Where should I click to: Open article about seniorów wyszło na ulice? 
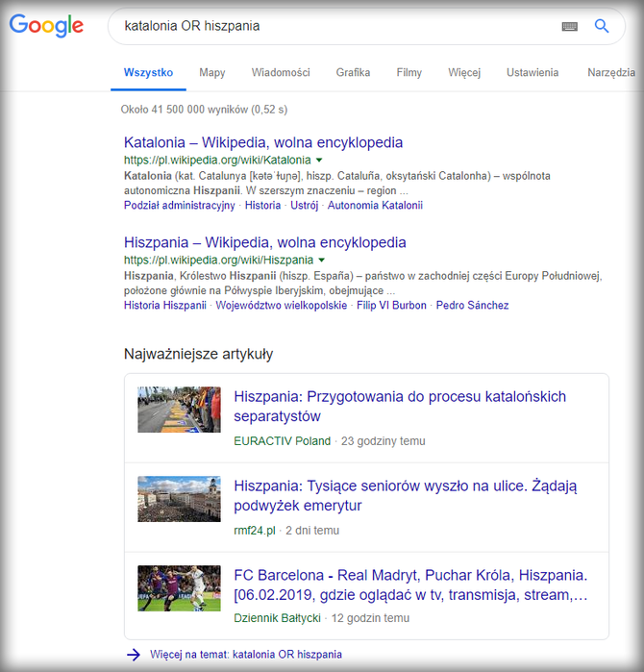[406, 495]
